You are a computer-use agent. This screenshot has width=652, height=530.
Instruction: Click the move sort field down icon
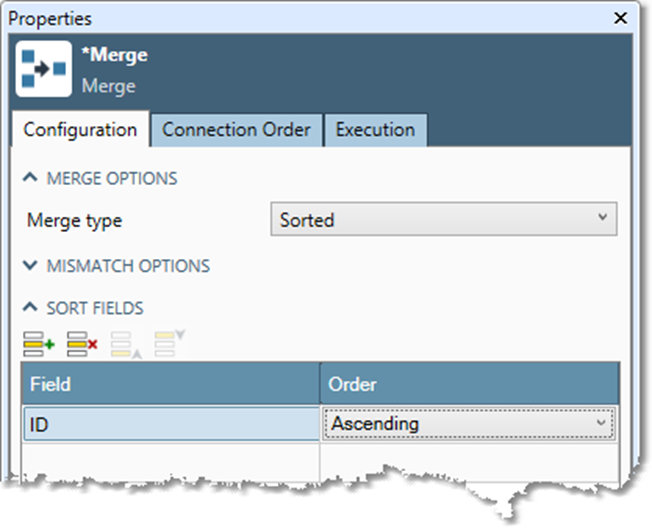164,342
